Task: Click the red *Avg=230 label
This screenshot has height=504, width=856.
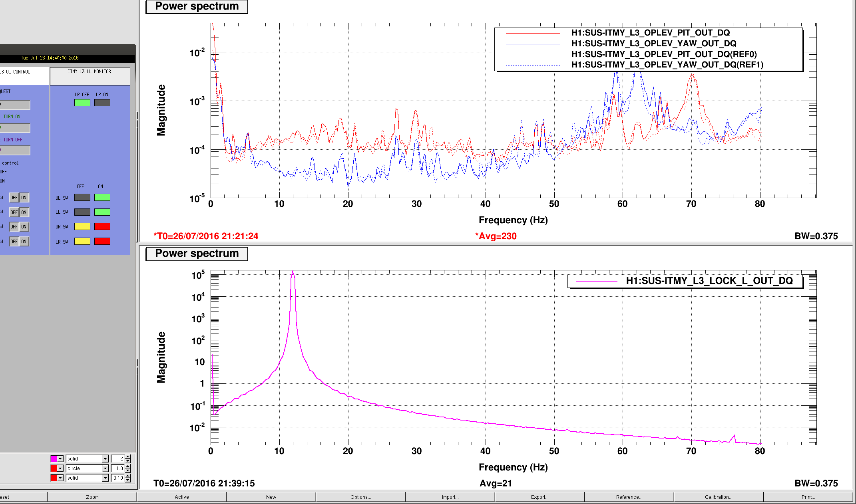Action: [x=496, y=236]
